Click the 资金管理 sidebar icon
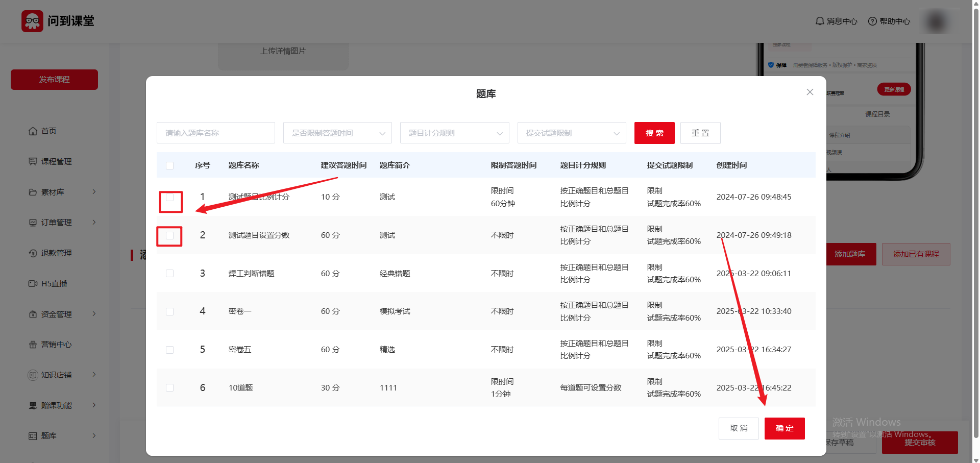 click(x=33, y=314)
